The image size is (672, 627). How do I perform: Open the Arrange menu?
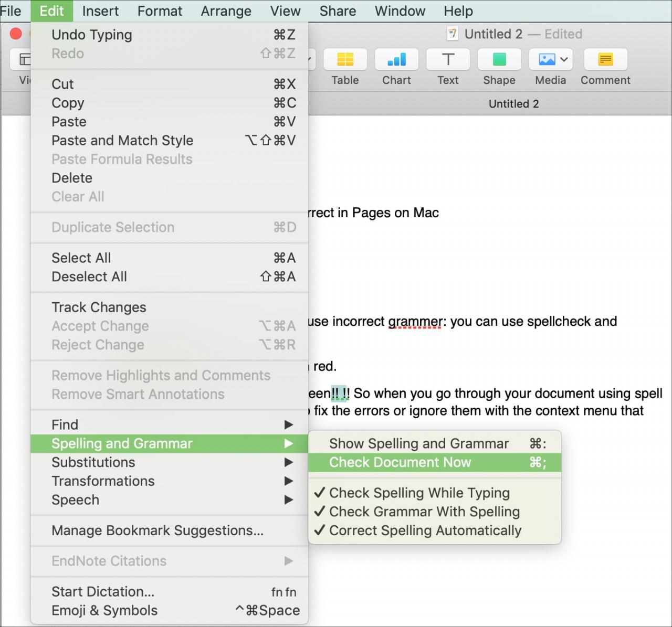pos(226,11)
